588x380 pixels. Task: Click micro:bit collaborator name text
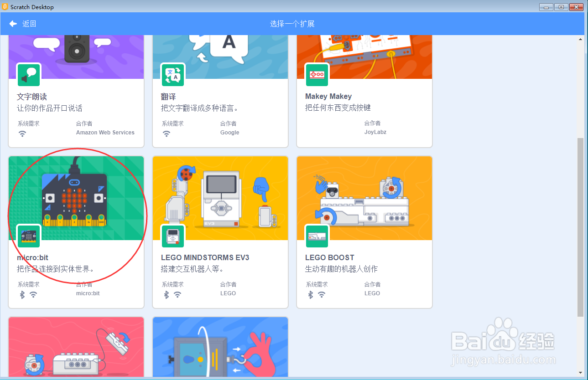88,293
